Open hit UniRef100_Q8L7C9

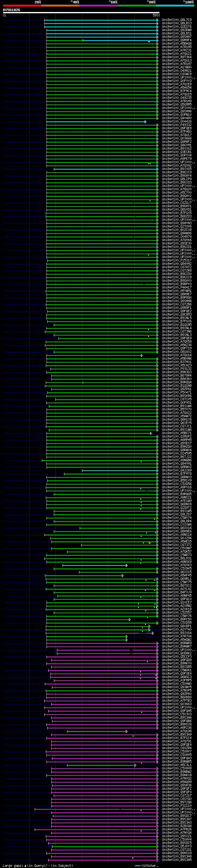[177, 20]
